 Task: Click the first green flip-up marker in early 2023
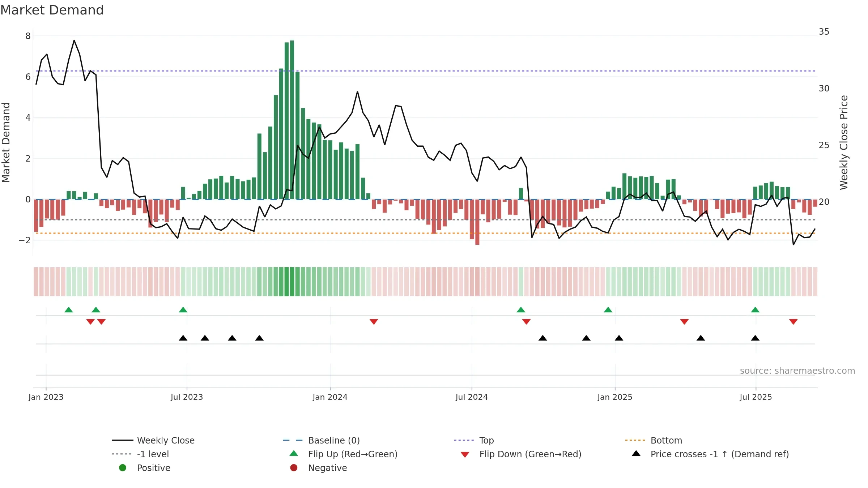coord(69,310)
